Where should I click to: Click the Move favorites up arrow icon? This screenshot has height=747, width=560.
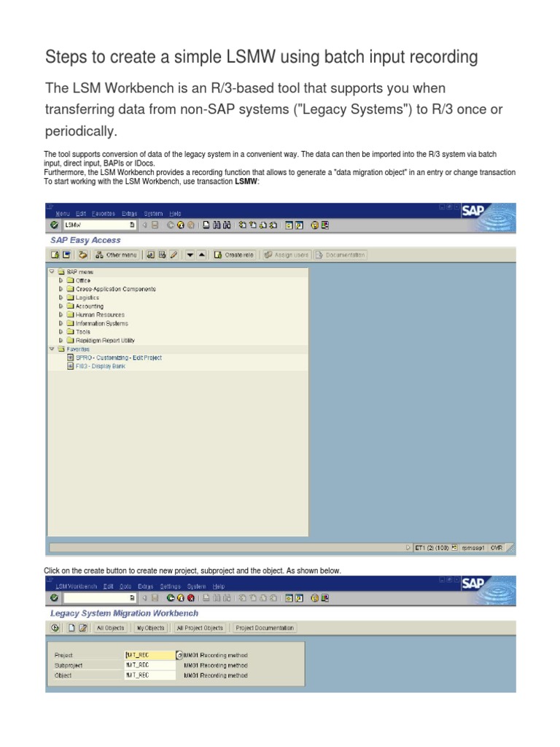201,255
